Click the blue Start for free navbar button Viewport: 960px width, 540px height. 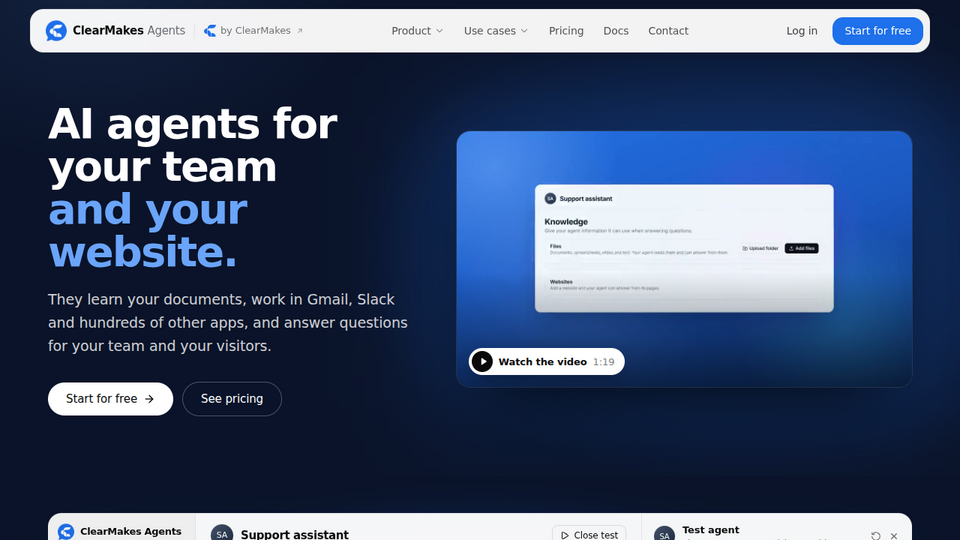click(x=877, y=31)
